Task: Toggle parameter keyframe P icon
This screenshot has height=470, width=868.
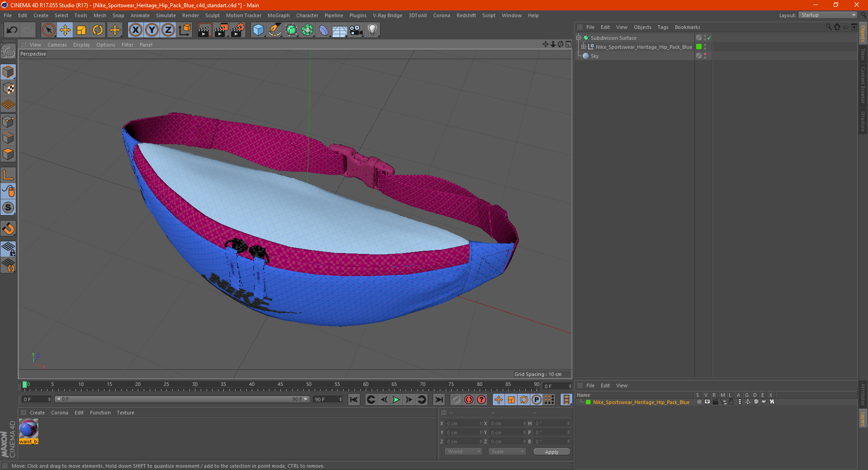Action: click(537, 399)
